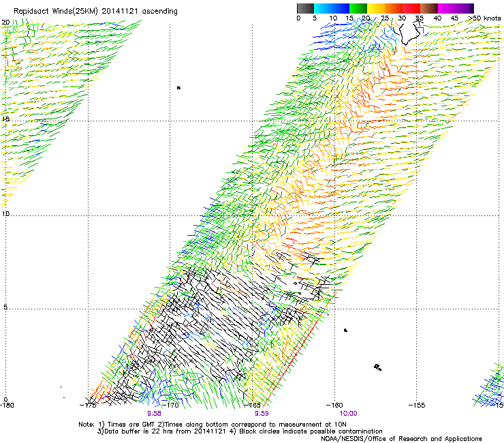This screenshot has width=504, height=443.
Task: Click the NOAA/NESDIS credit line
Action: pyautogui.click(x=401, y=439)
